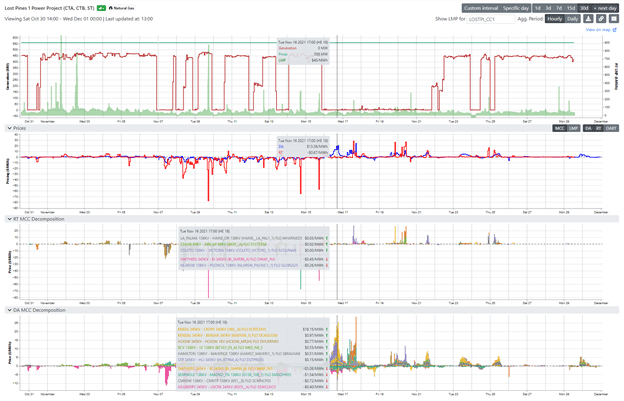Switch range to 3d
The image size is (624, 401).
[x=548, y=8]
